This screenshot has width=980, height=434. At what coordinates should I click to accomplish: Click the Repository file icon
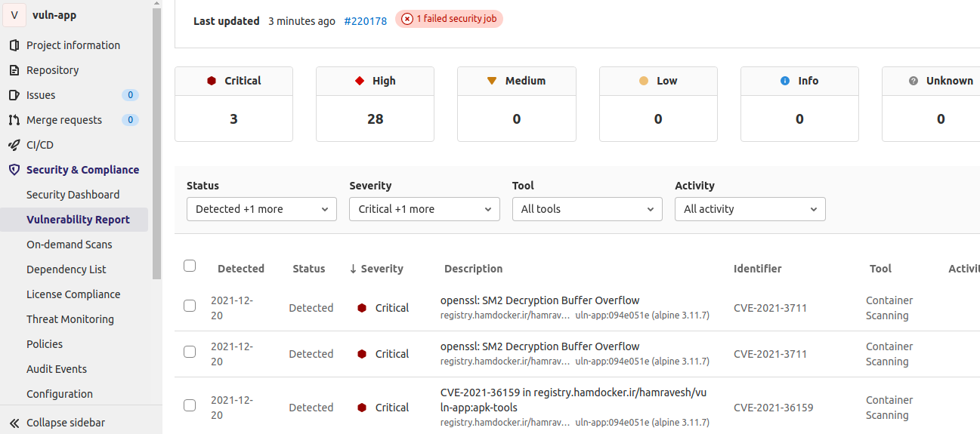tap(14, 70)
